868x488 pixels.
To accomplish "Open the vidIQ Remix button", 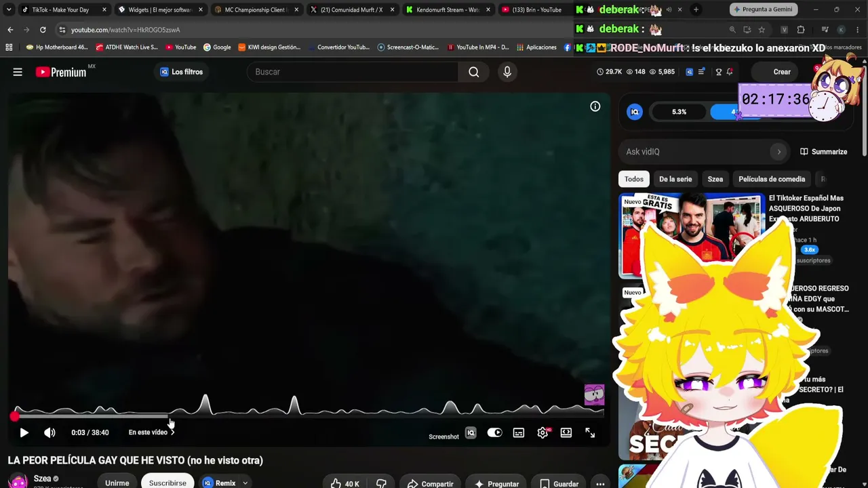I will (219, 483).
